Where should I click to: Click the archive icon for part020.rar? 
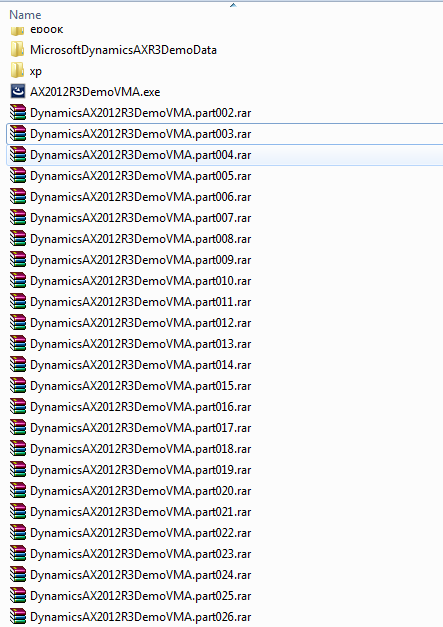(x=18, y=491)
